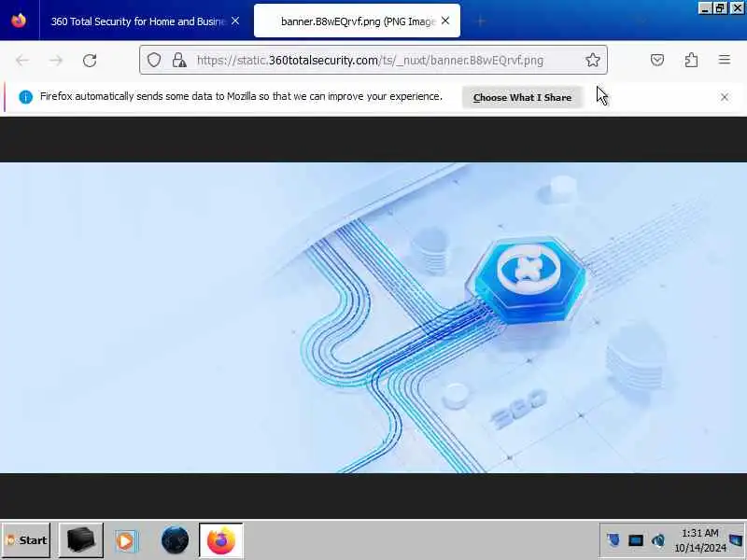
Task: Go forward to the next page
Action: [56, 60]
